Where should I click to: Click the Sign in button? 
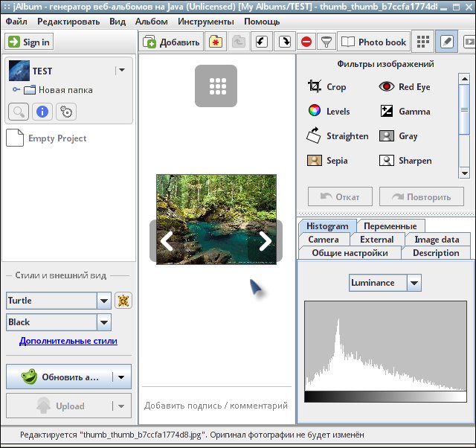click(x=29, y=42)
